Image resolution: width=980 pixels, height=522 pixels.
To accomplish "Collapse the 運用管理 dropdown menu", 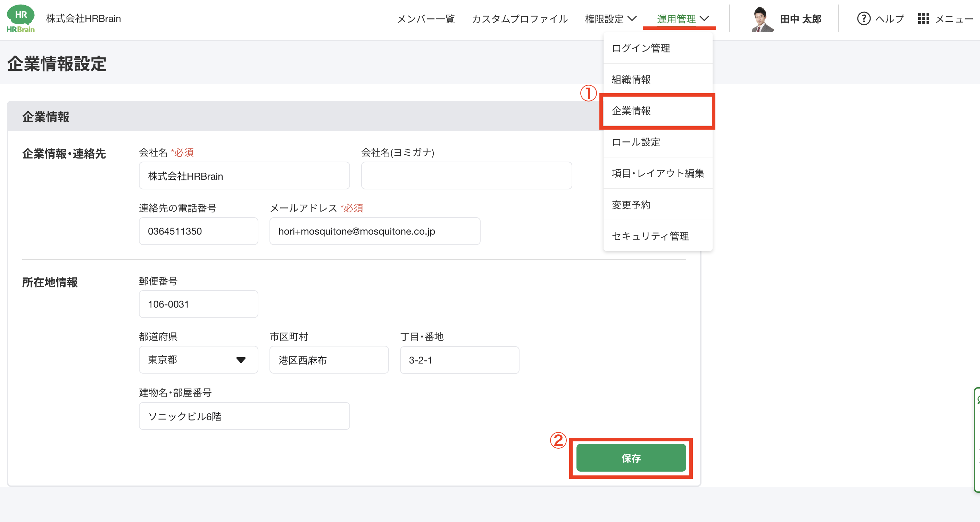I will 682,19.
